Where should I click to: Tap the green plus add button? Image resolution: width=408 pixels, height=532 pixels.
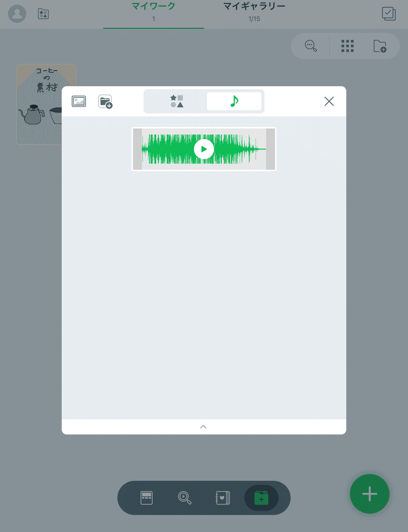tap(370, 494)
